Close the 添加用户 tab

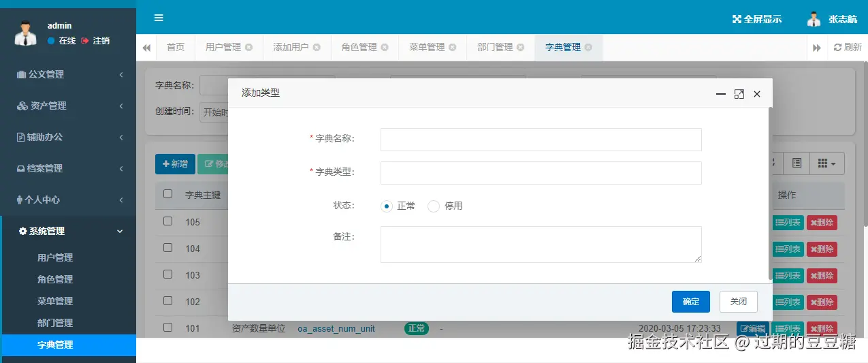317,48
